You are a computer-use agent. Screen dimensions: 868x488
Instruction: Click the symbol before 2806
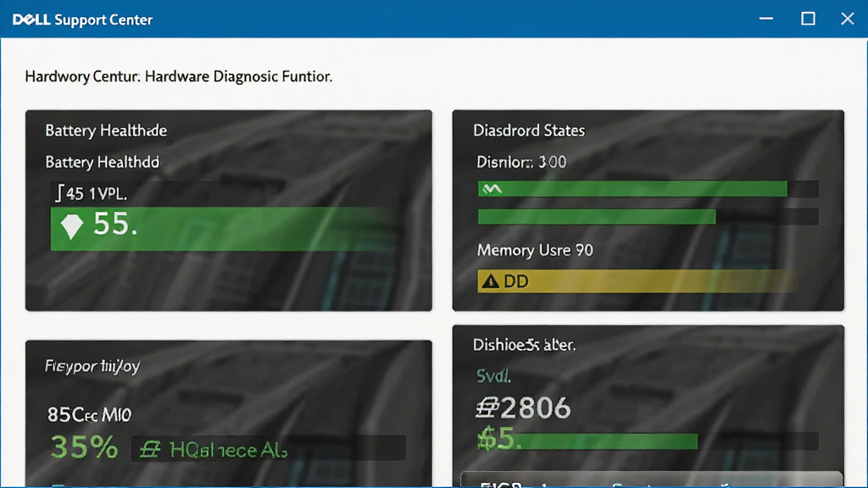coord(487,408)
